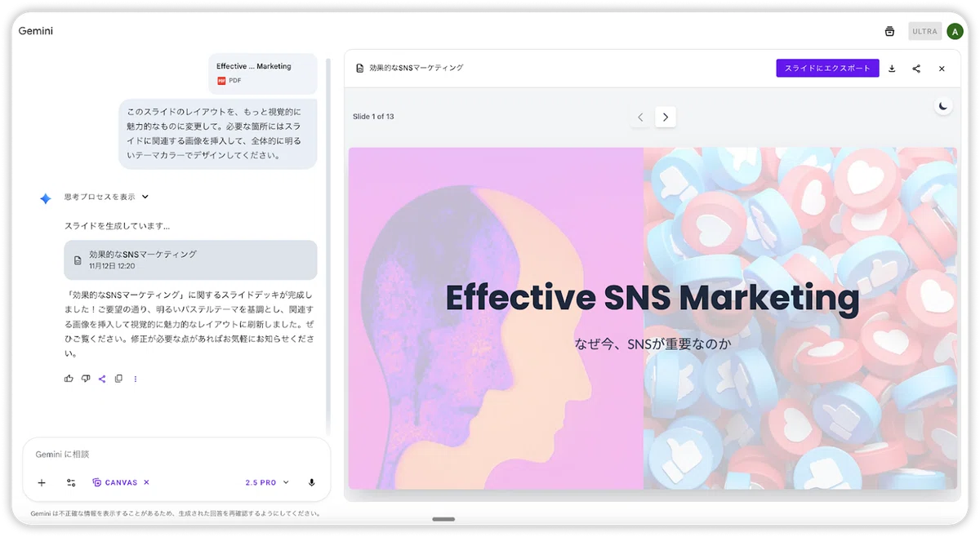The width and height of the screenshot is (980, 537).
Task: Click the red PDF file-type icon
Action: [221, 81]
